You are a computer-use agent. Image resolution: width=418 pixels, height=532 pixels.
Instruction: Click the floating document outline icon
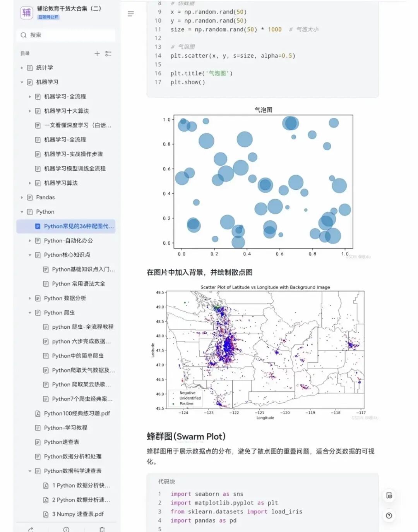click(x=389, y=496)
